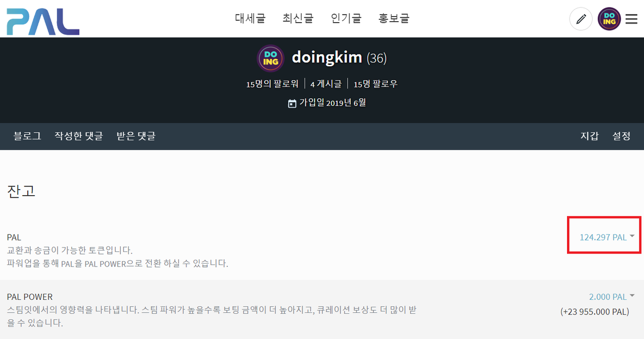The width and height of the screenshot is (644, 339).
Task: Switch to the 블로그 tab
Action: click(x=27, y=136)
